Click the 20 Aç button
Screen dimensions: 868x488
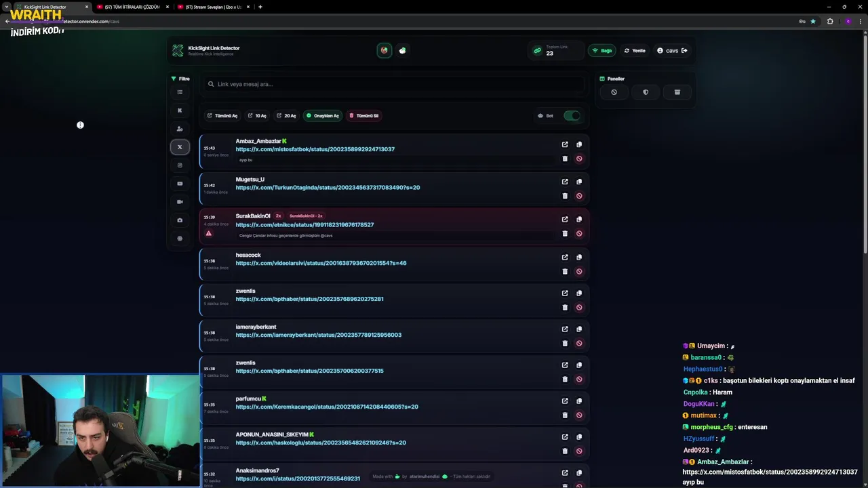[286, 115]
